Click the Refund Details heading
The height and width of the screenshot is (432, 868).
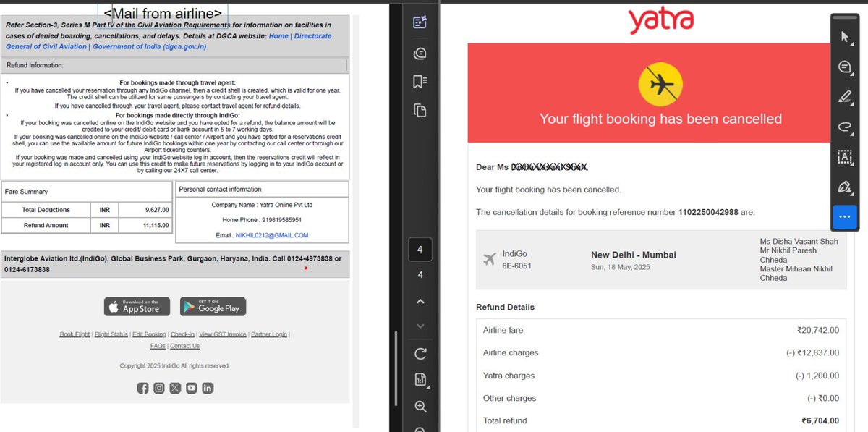(x=505, y=307)
